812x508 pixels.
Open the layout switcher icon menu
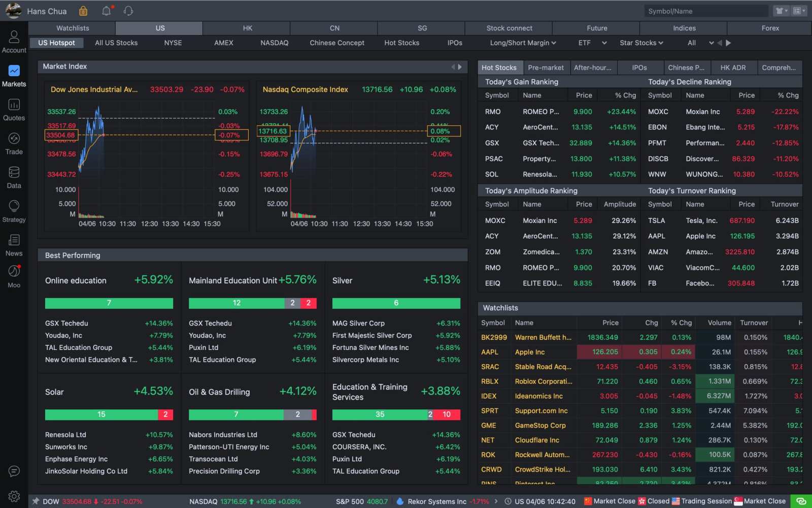coord(799,11)
